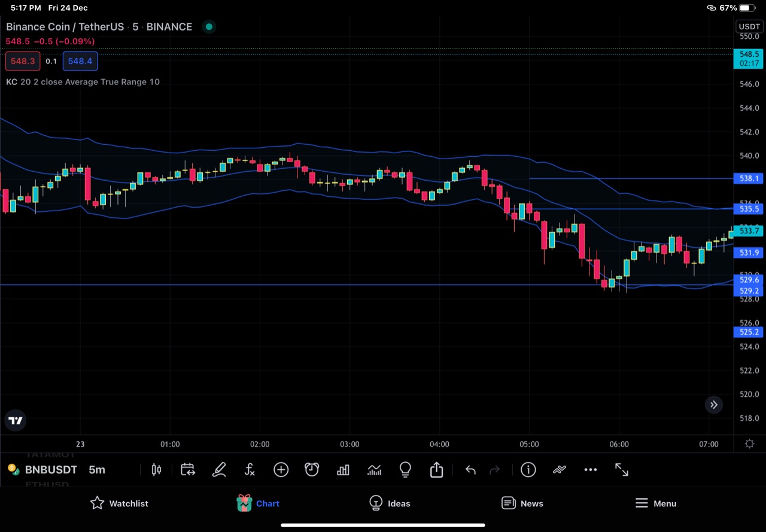Change the 5m time interval
This screenshot has height=532, width=766.
pos(97,470)
